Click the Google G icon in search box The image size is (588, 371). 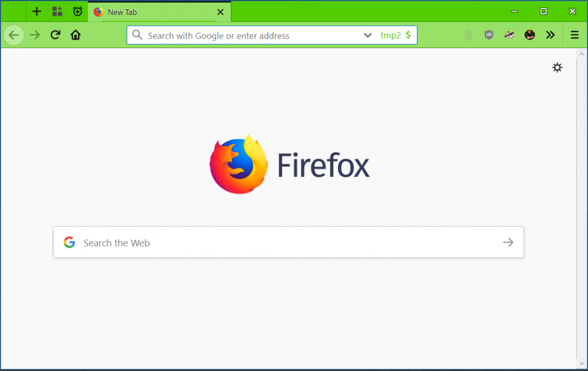coord(69,242)
